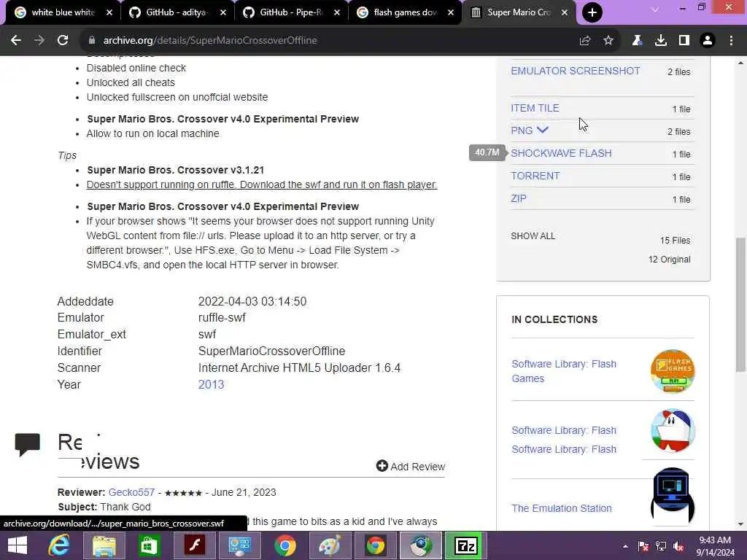Open the 2013 year link
The height and width of the screenshot is (560, 747).
(x=211, y=385)
